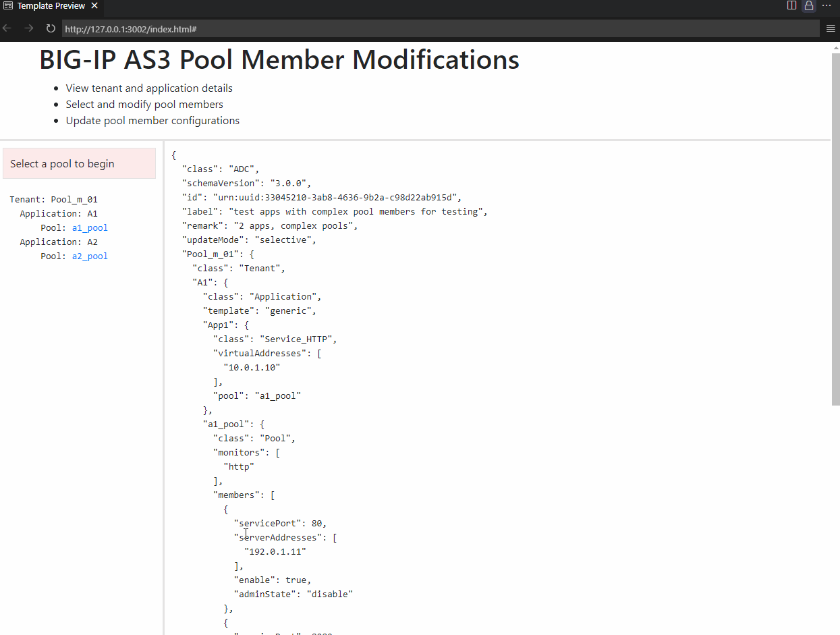Close the Template Preview tab

94,5
